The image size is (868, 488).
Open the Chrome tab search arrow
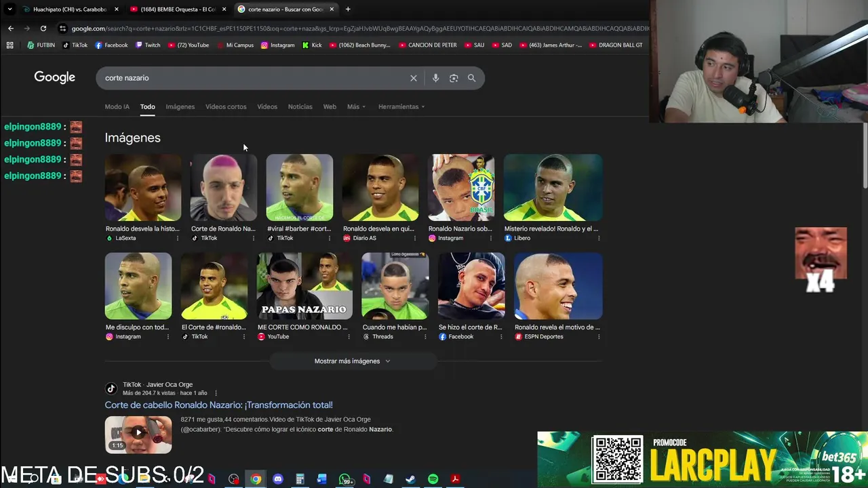coord(9,9)
